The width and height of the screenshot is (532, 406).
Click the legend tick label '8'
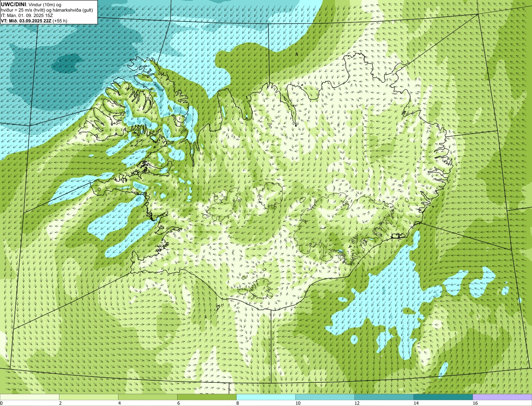click(237, 403)
